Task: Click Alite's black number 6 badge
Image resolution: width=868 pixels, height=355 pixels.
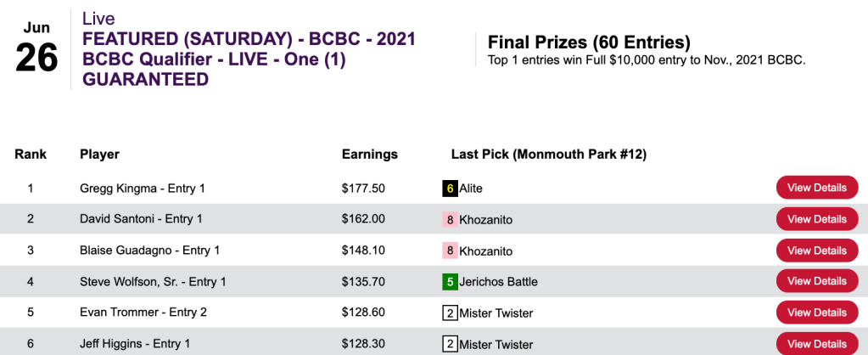Action: click(450, 188)
